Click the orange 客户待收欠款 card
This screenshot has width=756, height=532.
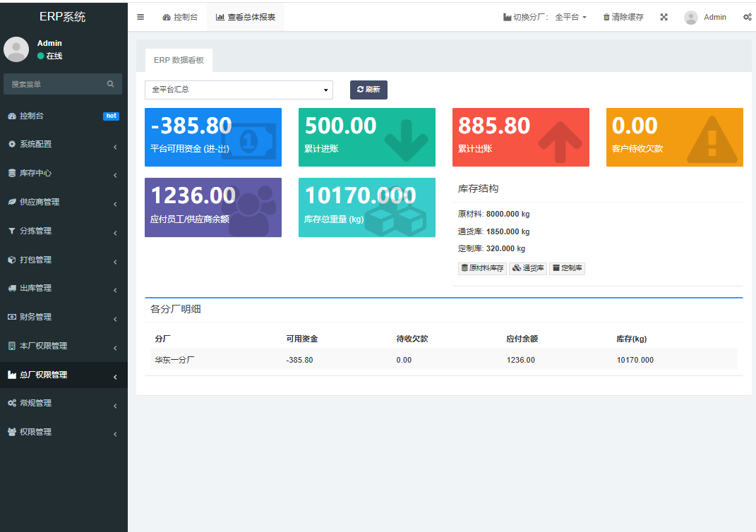tap(675, 138)
